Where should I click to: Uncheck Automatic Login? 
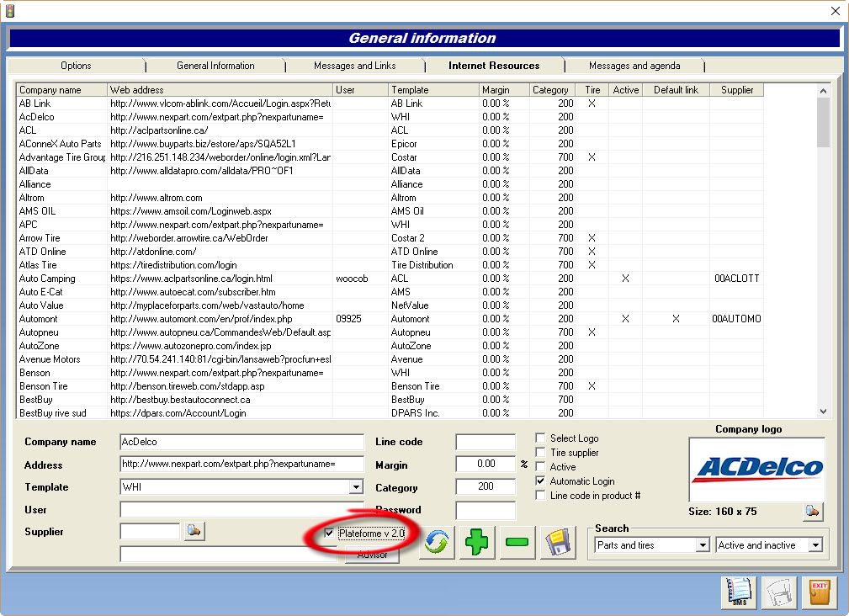(540, 481)
